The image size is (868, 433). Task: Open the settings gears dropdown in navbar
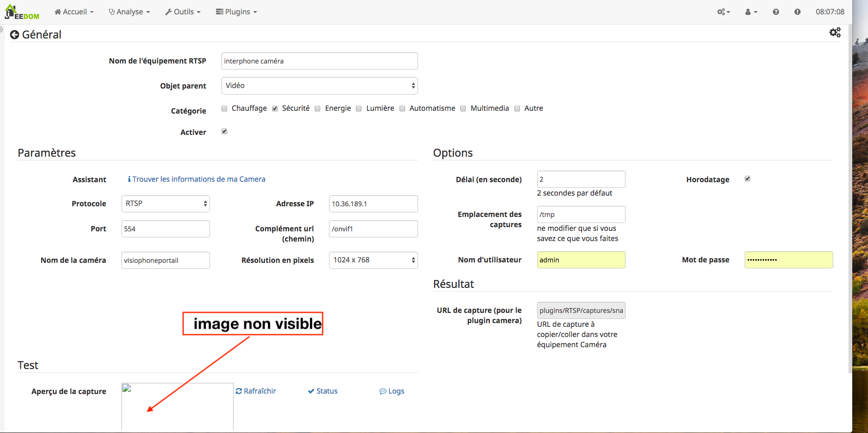[723, 12]
